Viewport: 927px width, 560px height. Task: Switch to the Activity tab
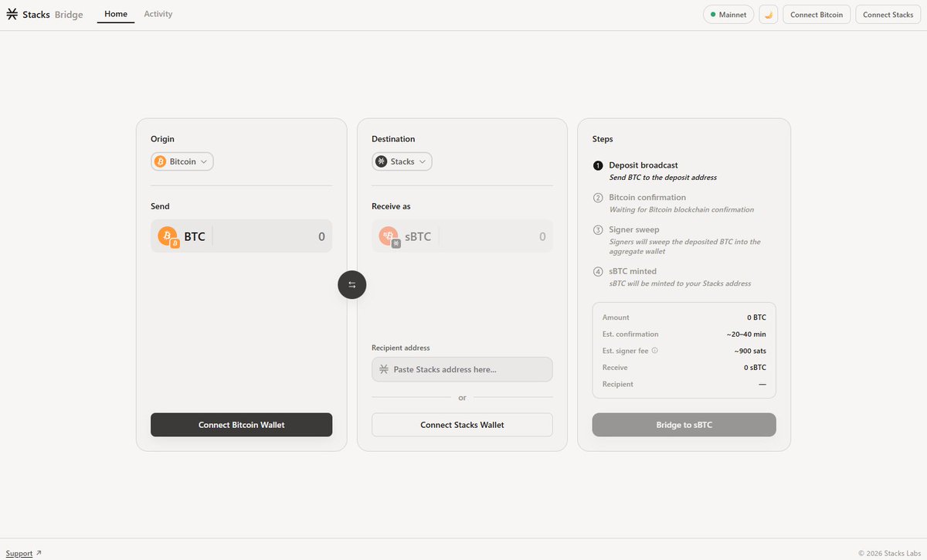point(158,14)
